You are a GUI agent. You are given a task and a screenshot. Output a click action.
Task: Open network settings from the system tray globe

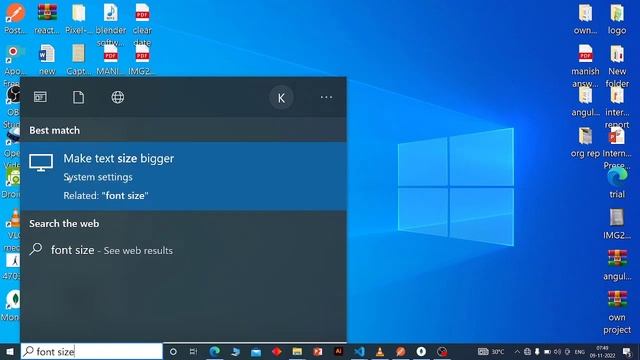pyautogui.click(x=527, y=351)
